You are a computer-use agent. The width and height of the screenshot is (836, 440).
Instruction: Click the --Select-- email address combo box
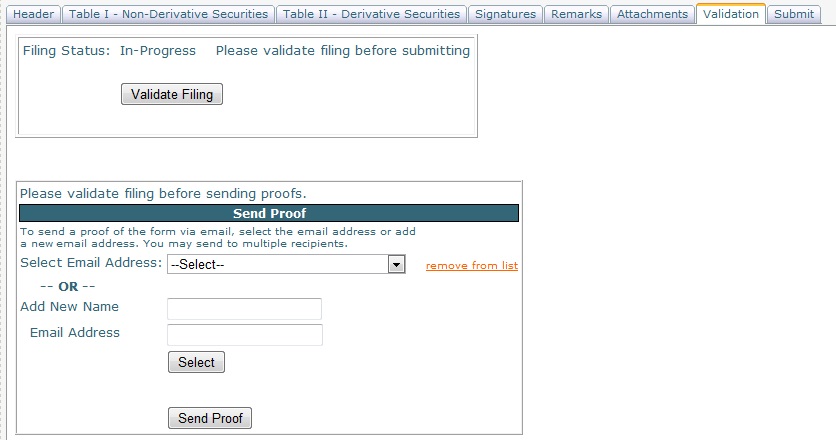pyautogui.click(x=278, y=264)
